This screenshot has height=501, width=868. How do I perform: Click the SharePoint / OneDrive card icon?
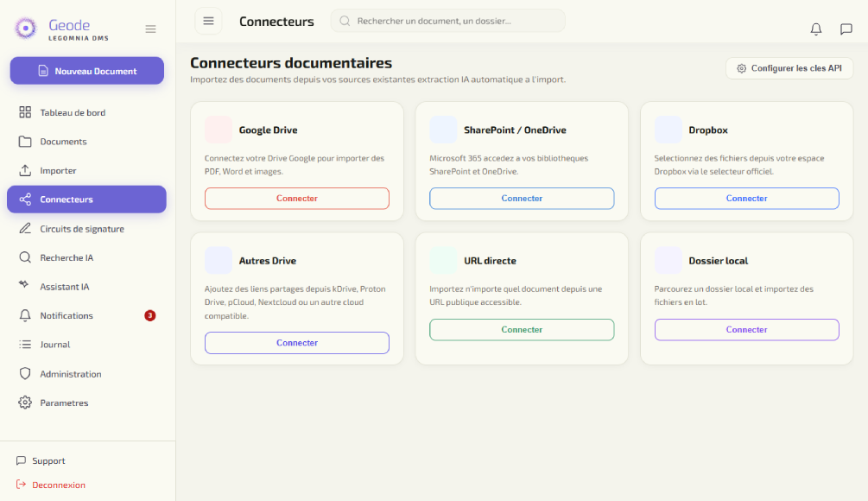443,130
